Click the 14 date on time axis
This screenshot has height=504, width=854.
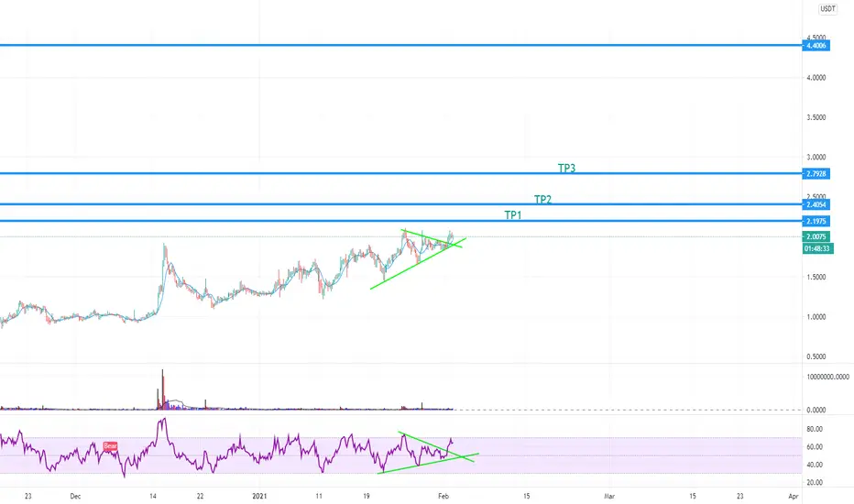point(153,497)
